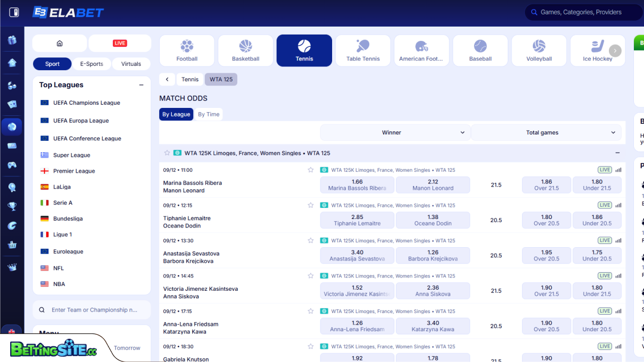Open the gamepad games icon in sidebar
The image size is (644, 362).
coord(12,165)
